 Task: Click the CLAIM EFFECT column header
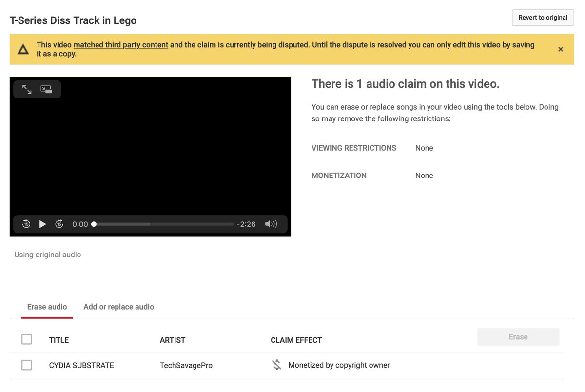click(296, 340)
